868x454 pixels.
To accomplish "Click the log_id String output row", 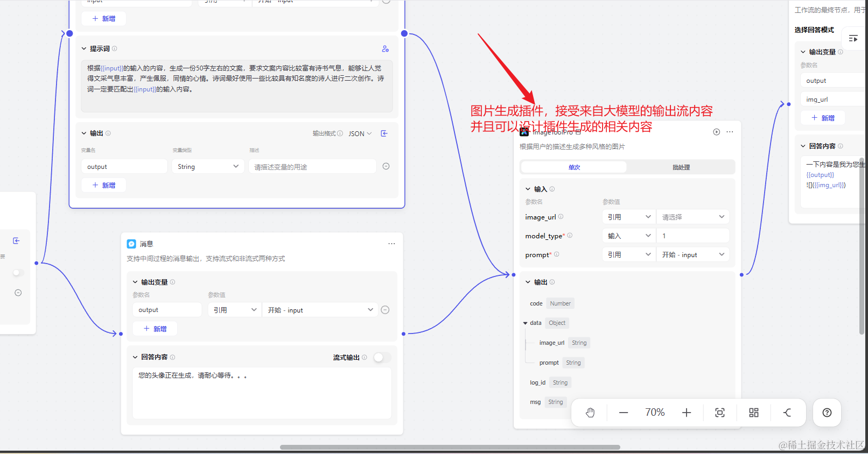I will [550, 382].
